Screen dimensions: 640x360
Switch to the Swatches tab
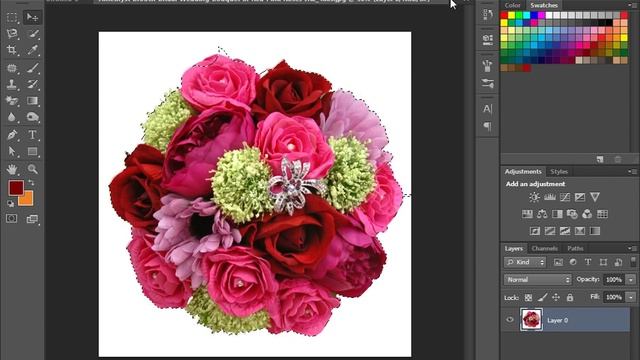pyautogui.click(x=544, y=5)
